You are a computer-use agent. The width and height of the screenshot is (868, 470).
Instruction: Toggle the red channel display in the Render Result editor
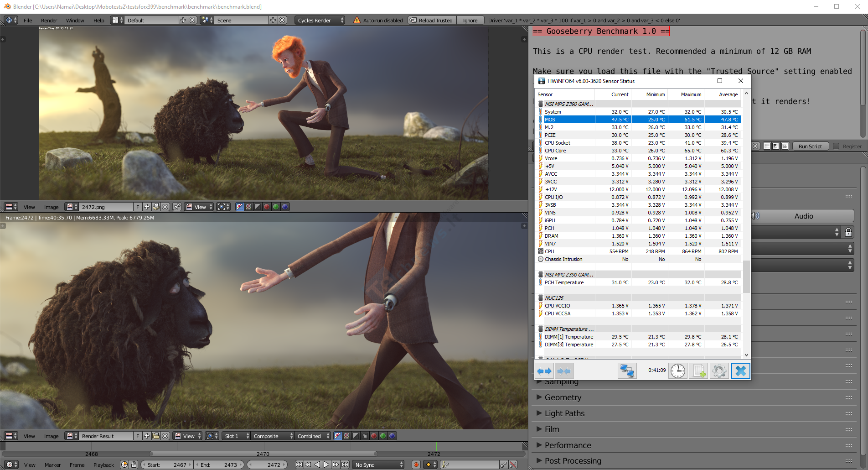(374, 436)
